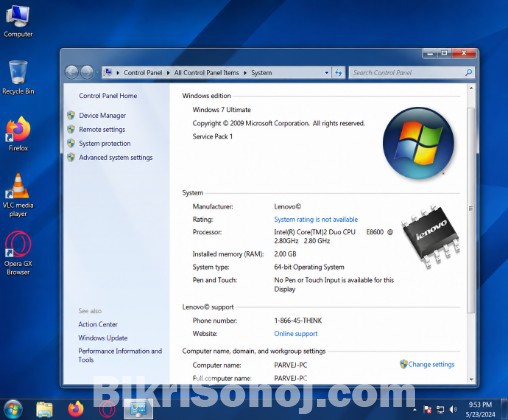Select the Opera GX Browser shortcut
The image size is (508, 420).
coord(18,253)
